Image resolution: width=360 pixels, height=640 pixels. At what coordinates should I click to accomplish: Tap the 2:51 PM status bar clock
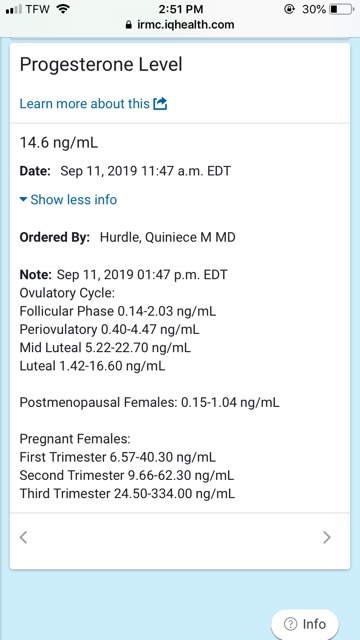pyautogui.click(x=181, y=9)
